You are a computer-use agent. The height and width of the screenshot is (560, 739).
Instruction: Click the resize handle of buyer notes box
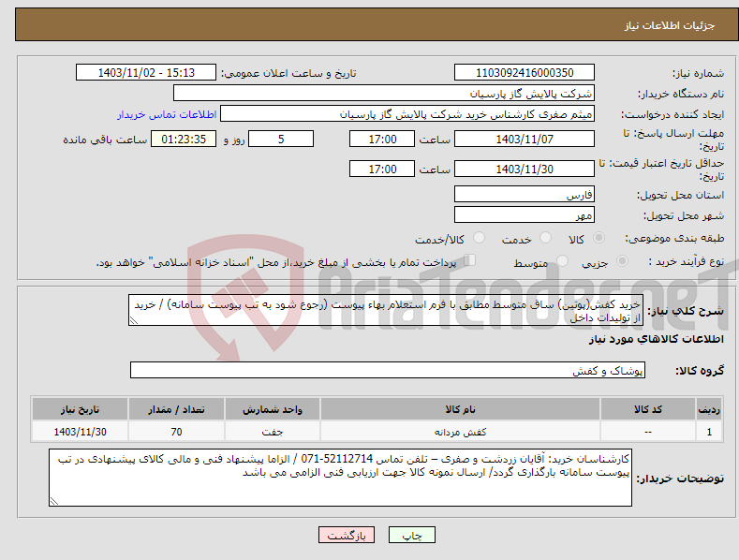[x=54, y=502]
